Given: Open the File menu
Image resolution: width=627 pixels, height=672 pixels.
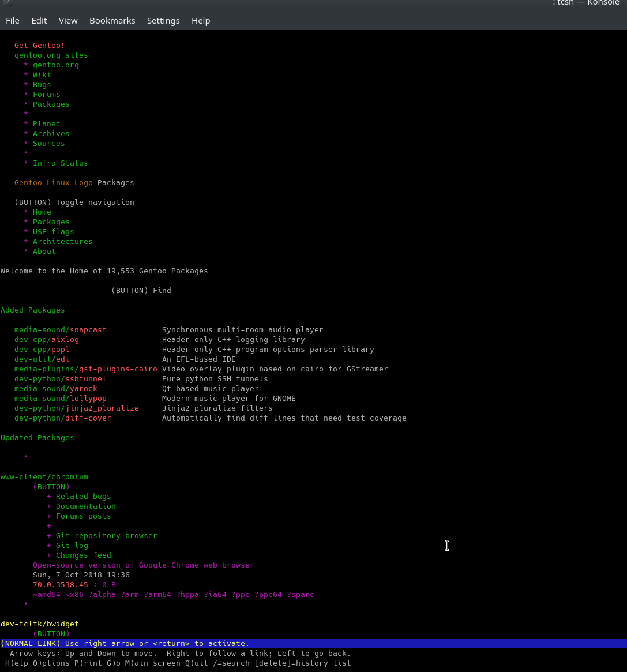Looking at the screenshot, I should [13, 21].
